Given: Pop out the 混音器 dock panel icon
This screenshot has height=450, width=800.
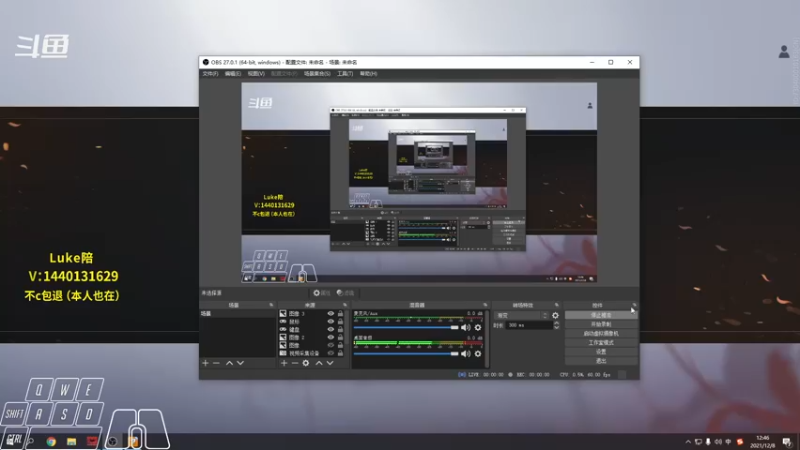Looking at the screenshot, I should click(x=485, y=305).
